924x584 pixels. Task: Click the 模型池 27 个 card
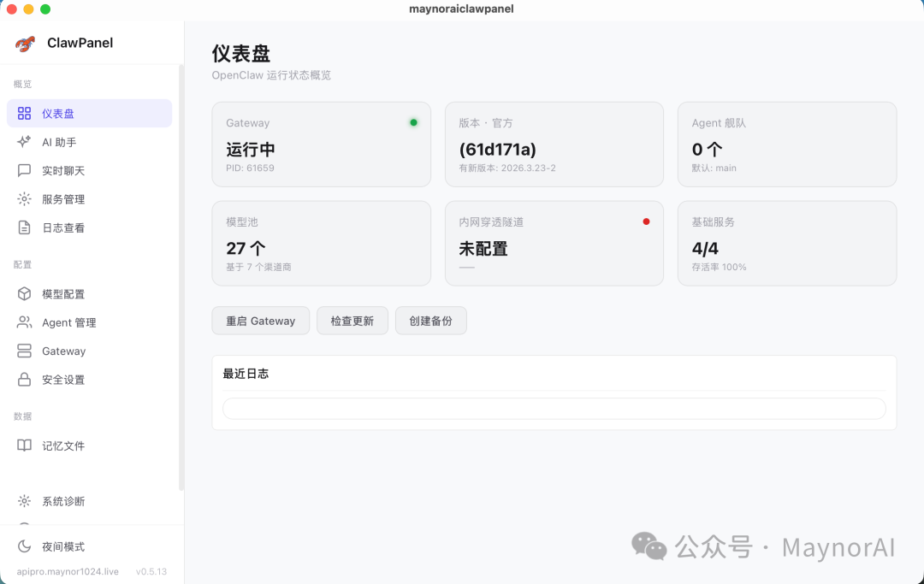coord(321,243)
